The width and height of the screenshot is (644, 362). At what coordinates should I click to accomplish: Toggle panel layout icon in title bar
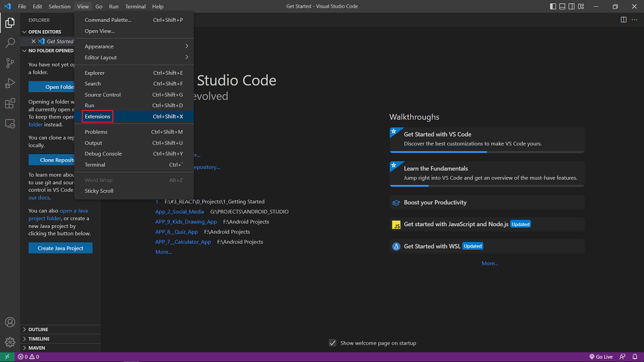tap(562, 6)
